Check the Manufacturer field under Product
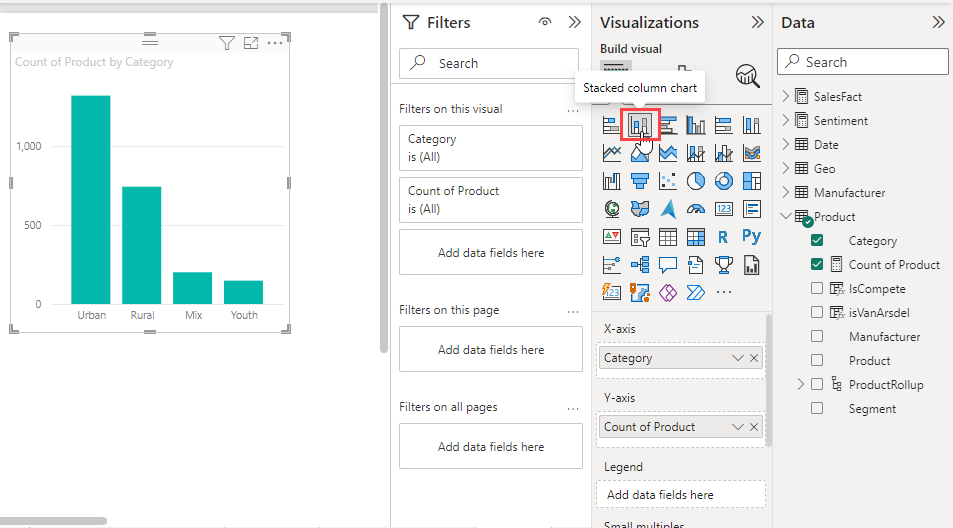 (x=817, y=336)
